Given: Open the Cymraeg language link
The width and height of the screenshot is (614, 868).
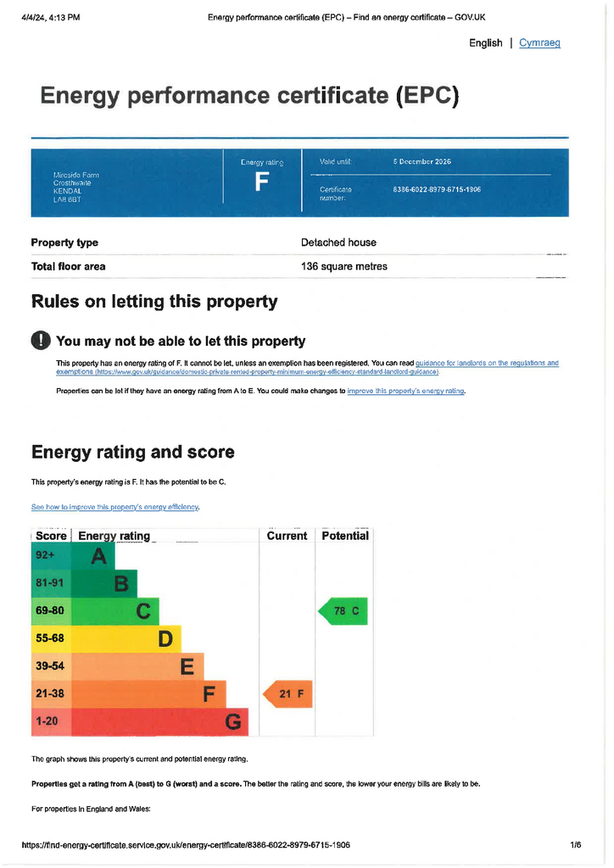Looking at the screenshot, I should click(539, 43).
